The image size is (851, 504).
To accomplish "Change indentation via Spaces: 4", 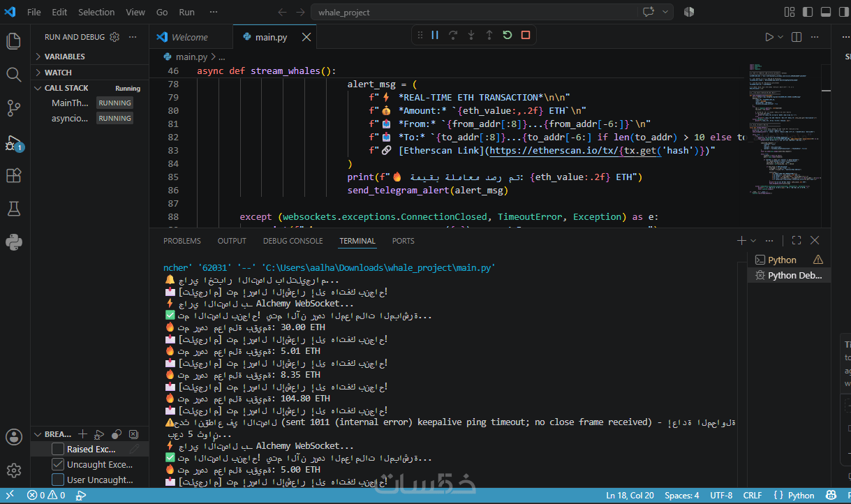I will [x=681, y=496].
